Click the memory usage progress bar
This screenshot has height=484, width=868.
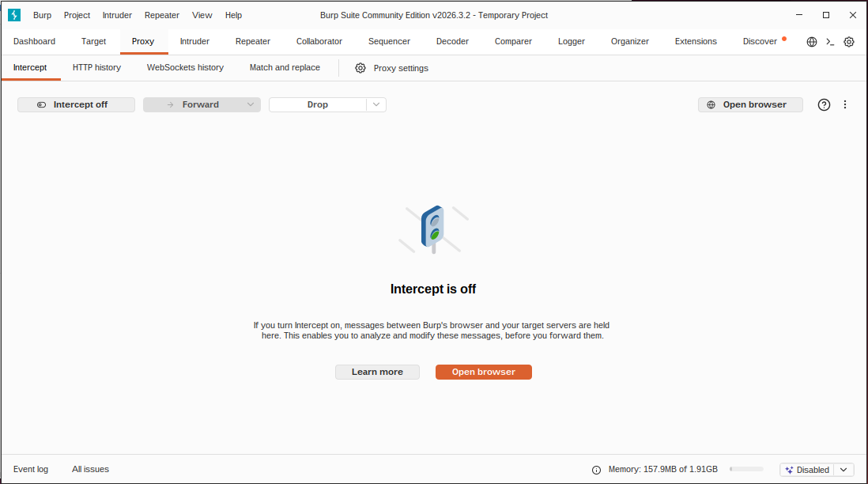coord(746,469)
